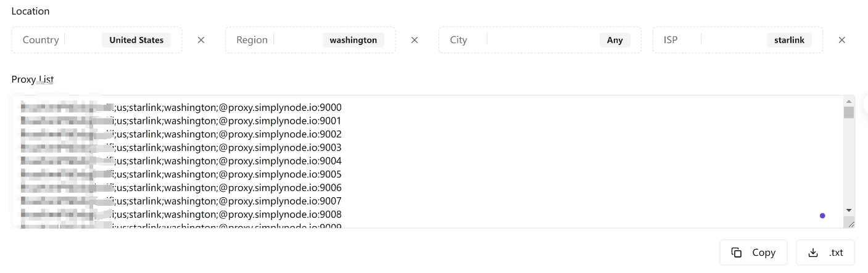This screenshot has width=868, height=273.
Task: Click the scrollbar up arrow in Proxy List
Action: [x=849, y=101]
